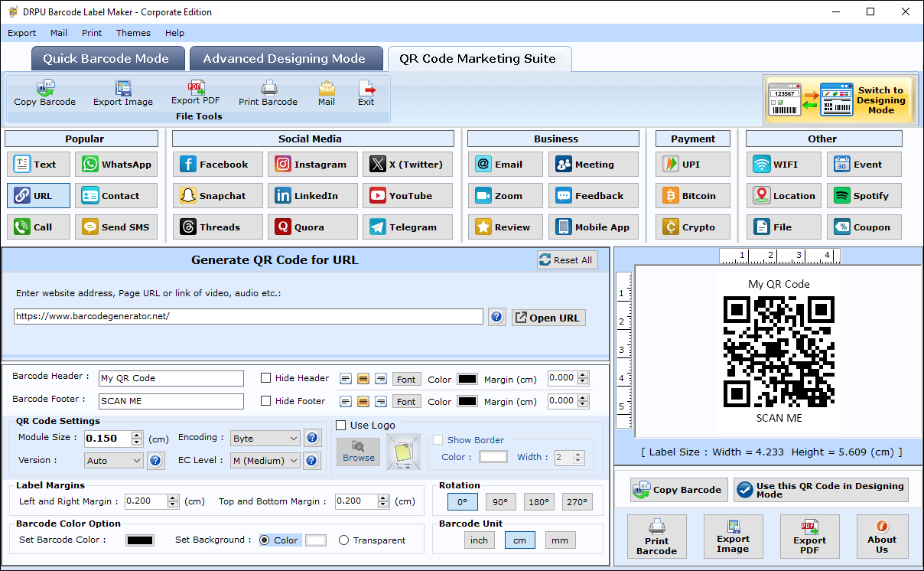Open the Encoding dropdown

pyautogui.click(x=265, y=439)
